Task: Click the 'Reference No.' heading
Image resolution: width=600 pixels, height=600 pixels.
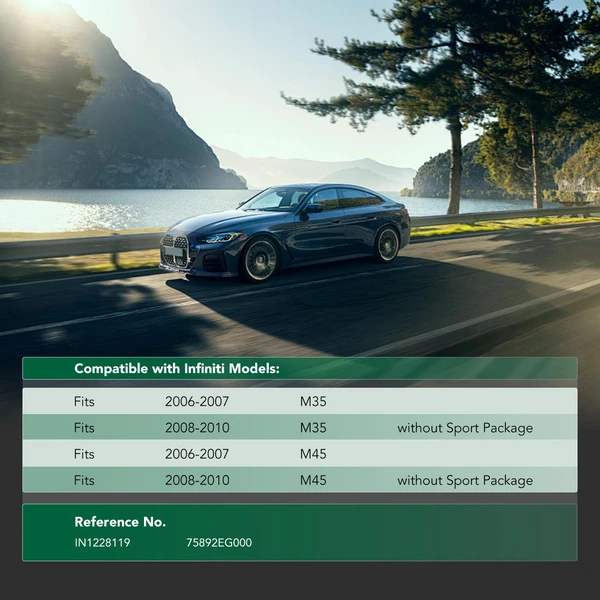Action: pos(120,522)
